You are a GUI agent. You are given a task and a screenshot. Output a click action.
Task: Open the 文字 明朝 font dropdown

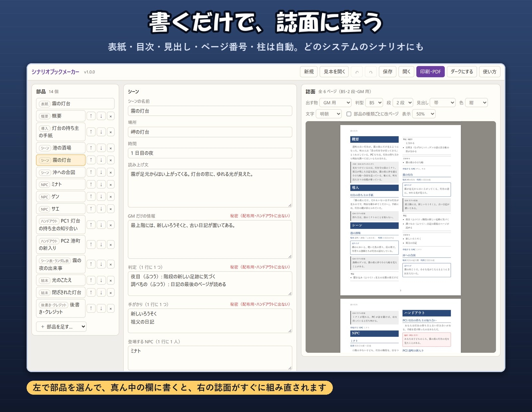[x=329, y=114]
